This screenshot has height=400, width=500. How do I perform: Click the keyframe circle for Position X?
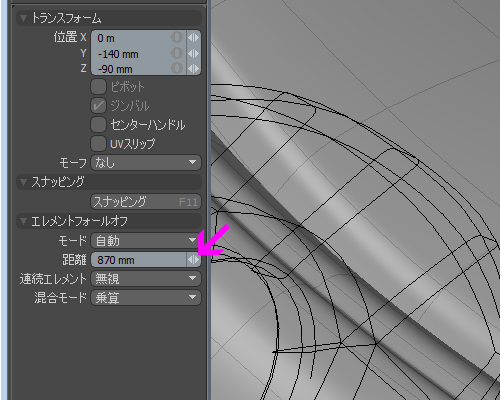pyautogui.click(x=177, y=37)
